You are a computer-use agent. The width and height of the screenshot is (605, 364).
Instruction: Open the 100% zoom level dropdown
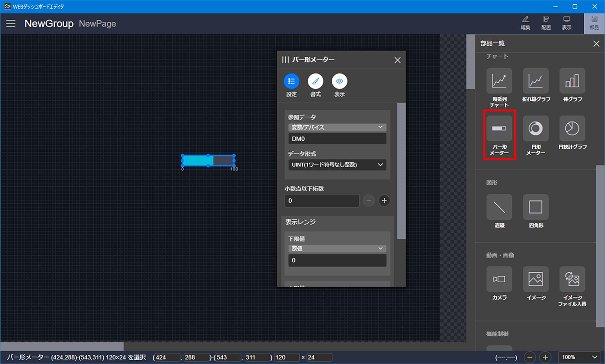pyautogui.click(x=580, y=357)
